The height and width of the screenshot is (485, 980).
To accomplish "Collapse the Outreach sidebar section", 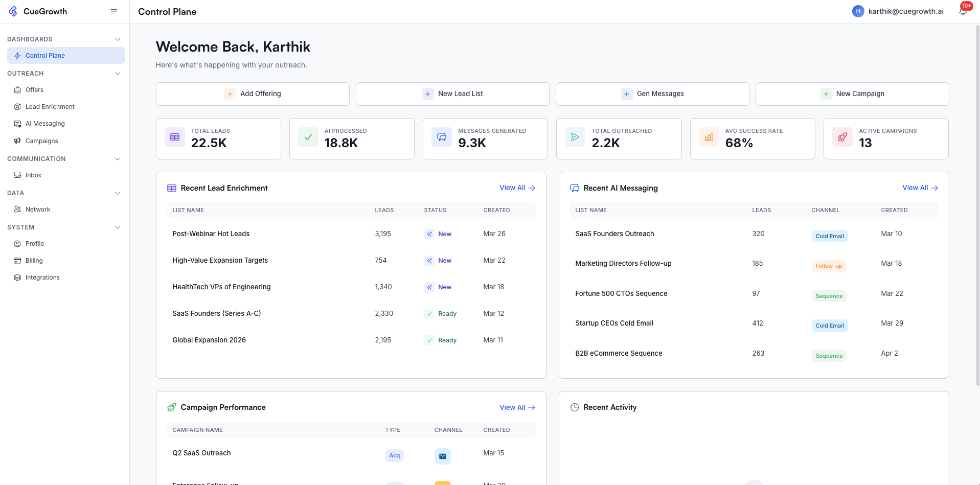I will pos(118,74).
